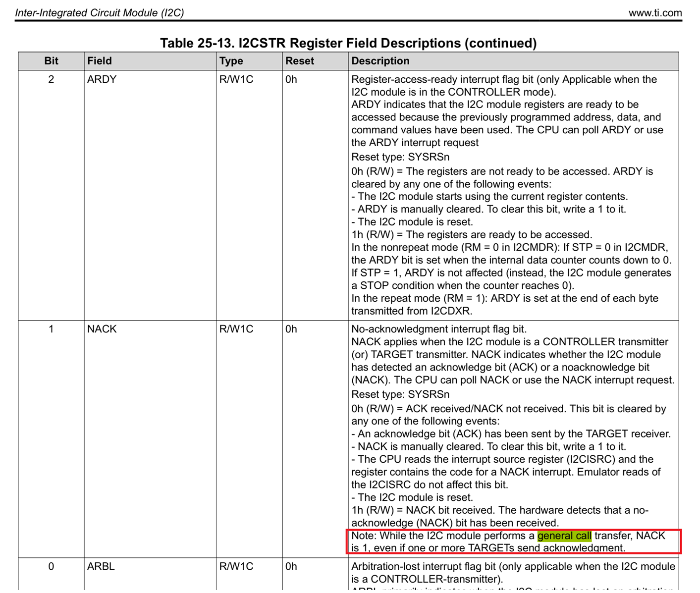Viewport: 700px width, 593px height.
Task: Select the line starting "1h (R/W) = NACK bit received."
Action: [500, 510]
